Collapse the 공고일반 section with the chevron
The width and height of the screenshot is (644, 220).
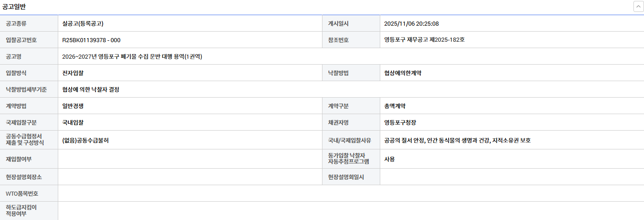click(x=638, y=6)
